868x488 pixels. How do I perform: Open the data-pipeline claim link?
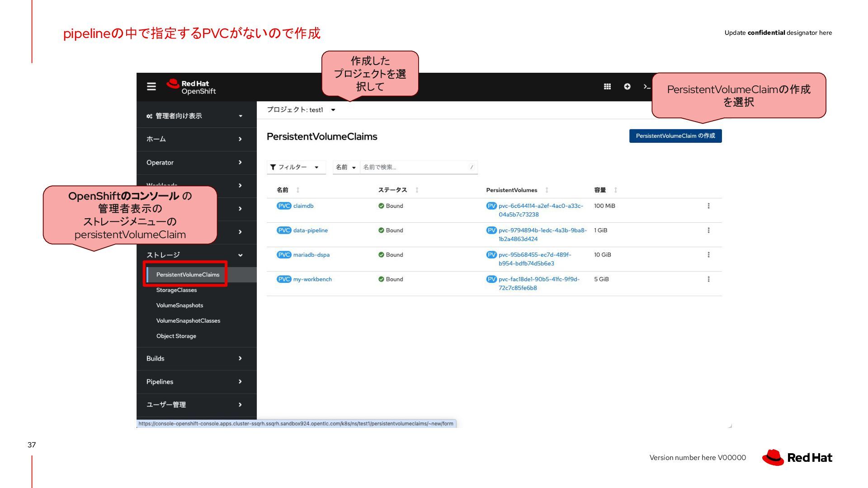coord(311,230)
